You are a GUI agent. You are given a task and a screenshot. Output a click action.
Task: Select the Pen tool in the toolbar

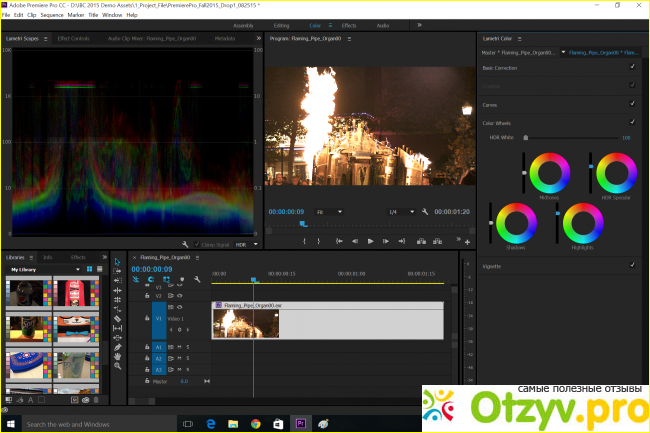click(117, 346)
